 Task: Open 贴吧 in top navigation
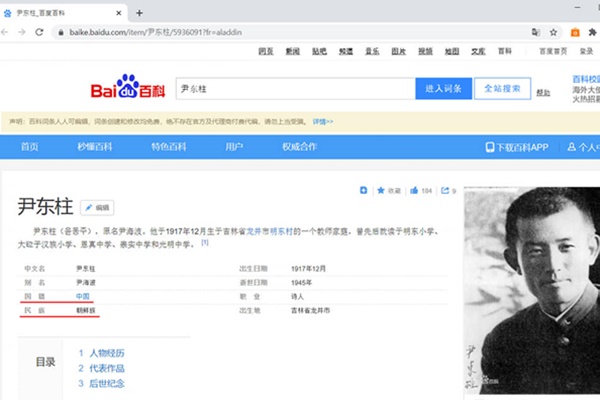click(x=319, y=51)
